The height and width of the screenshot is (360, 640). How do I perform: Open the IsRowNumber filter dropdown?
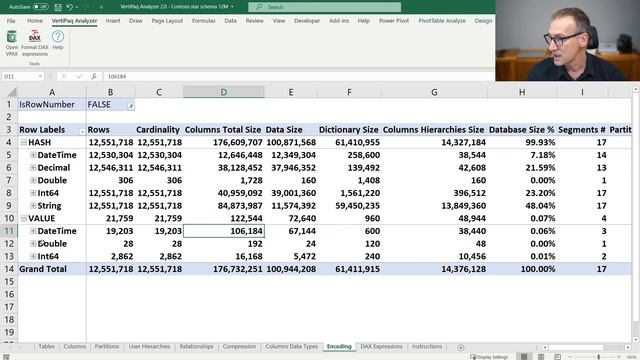[131, 106]
